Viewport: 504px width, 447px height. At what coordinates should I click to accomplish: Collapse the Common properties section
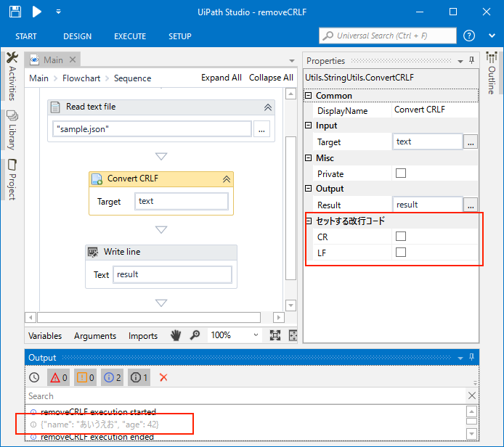pos(308,96)
